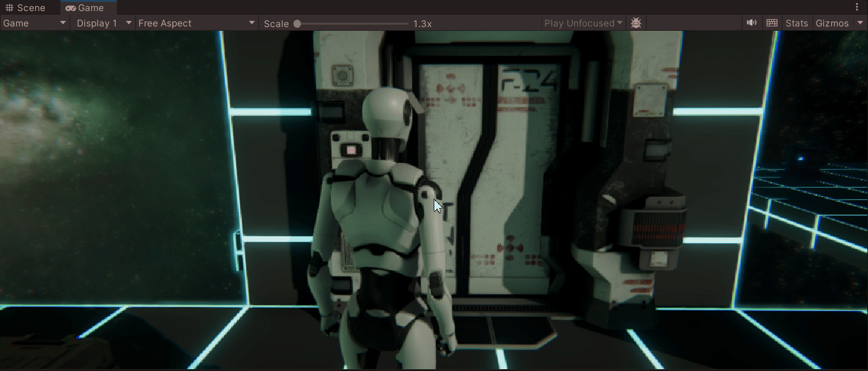Click the grid icon on the Scene tab
The width and height of the screenshot is (868, 371).
click(8, 7)
